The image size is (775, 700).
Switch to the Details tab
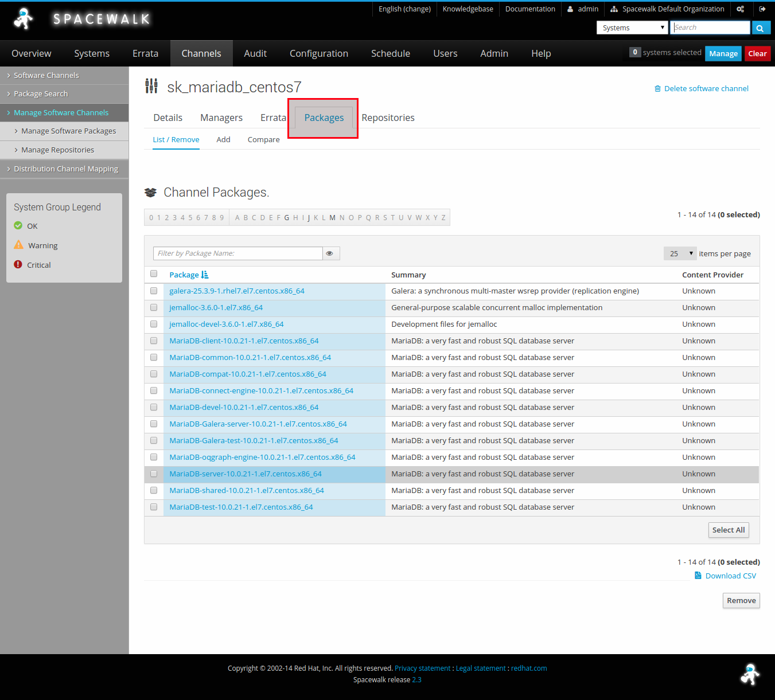(168, 118)
